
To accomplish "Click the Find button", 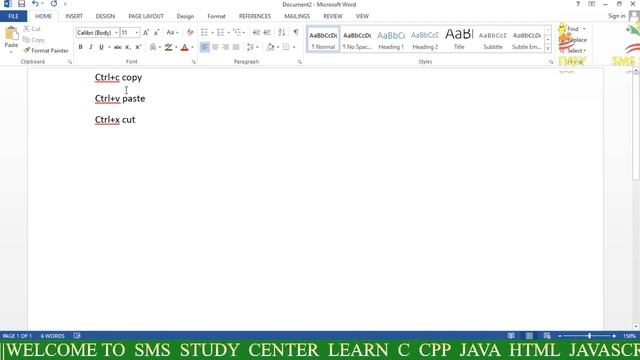I will [572, 29].
